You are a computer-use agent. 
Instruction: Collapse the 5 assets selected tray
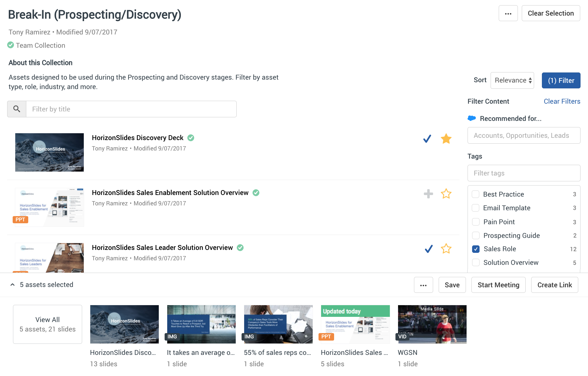[x=12, y=285]
